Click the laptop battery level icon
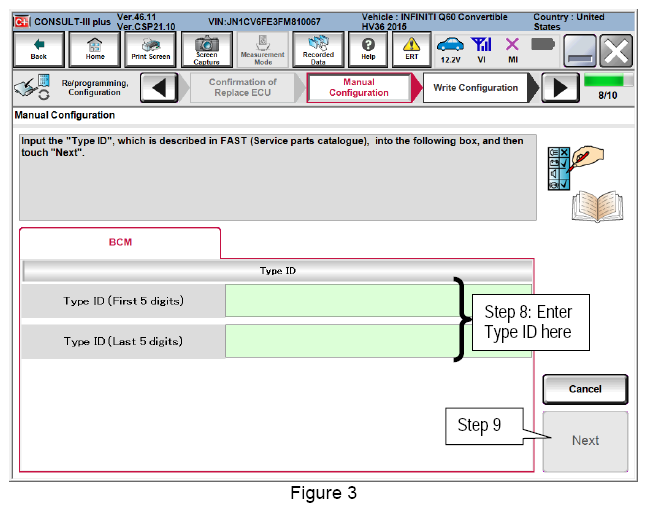Screen dimensions: 647x512 click(x=543, y=44)
